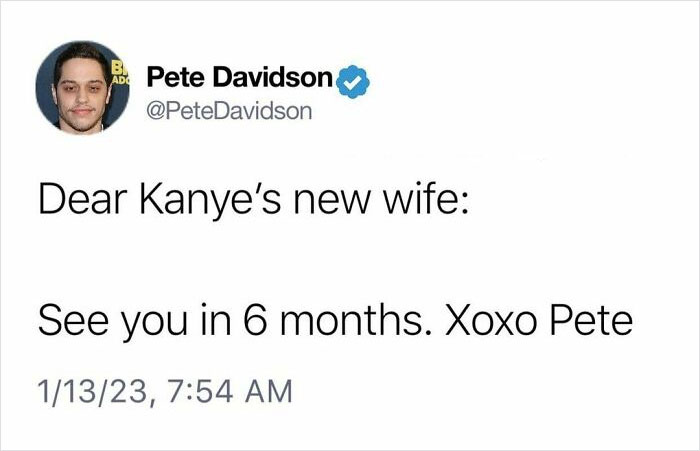Image resolution: width=700 pixels, height=451 pixels.
Task: Open the round profile picture avatar
Action: (x=82, y=88)
